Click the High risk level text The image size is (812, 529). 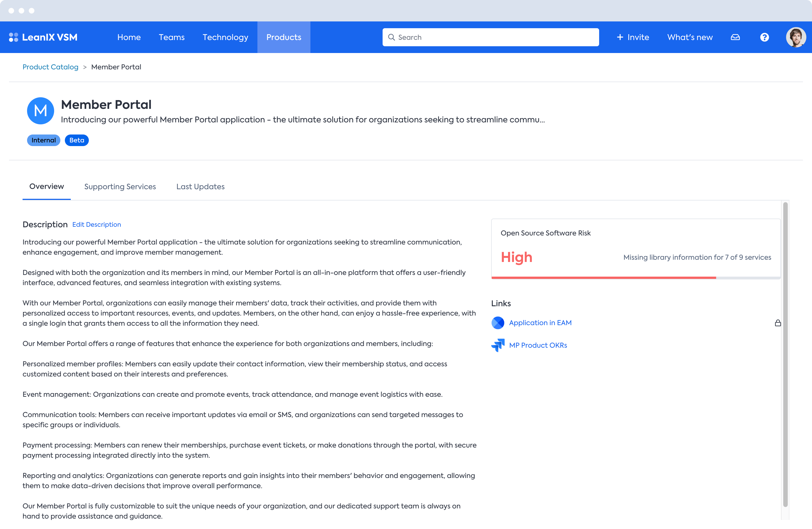pos(517,257)
